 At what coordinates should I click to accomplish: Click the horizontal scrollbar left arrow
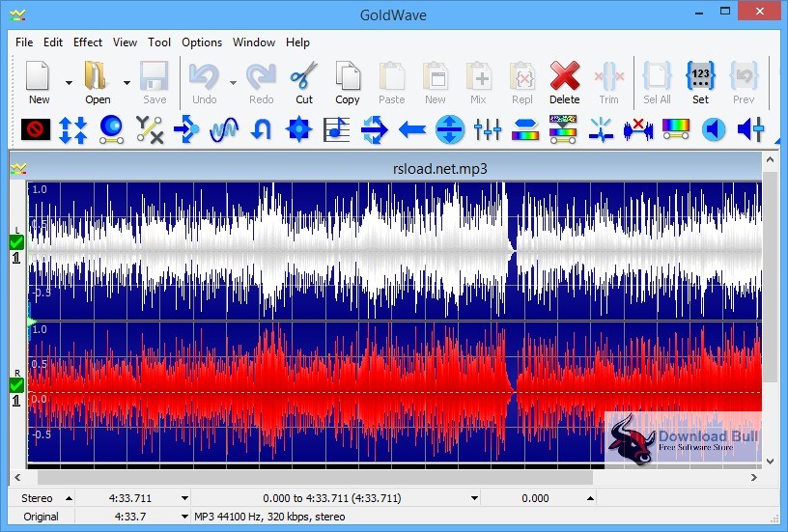click(x=17, y=477)
